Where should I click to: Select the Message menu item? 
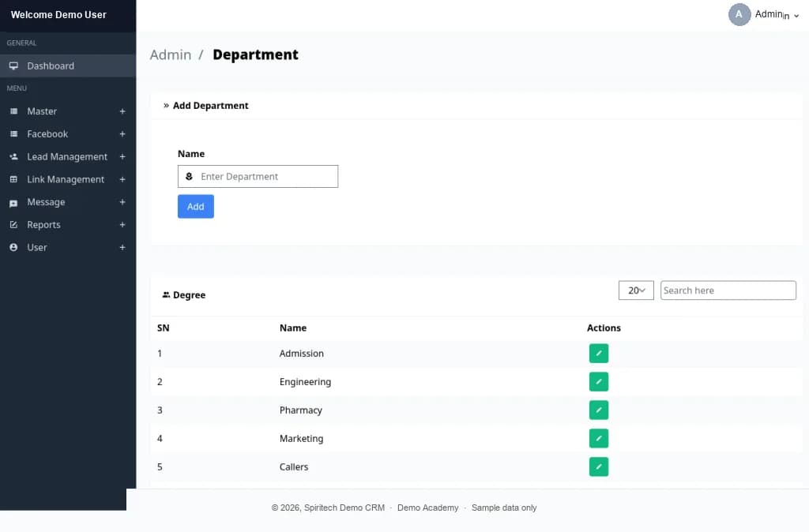tap(68, 201)
